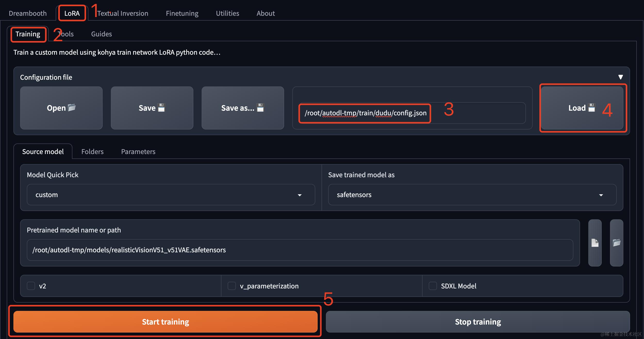This screenshot has height=339, width=644.
Task: Open the About tab
Action: (266, 13)
